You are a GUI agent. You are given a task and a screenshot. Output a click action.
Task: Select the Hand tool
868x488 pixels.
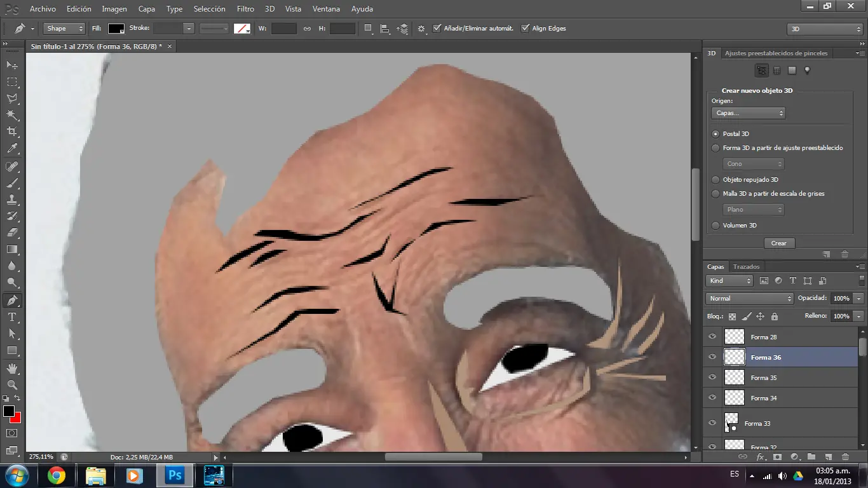tap(12, 369)
